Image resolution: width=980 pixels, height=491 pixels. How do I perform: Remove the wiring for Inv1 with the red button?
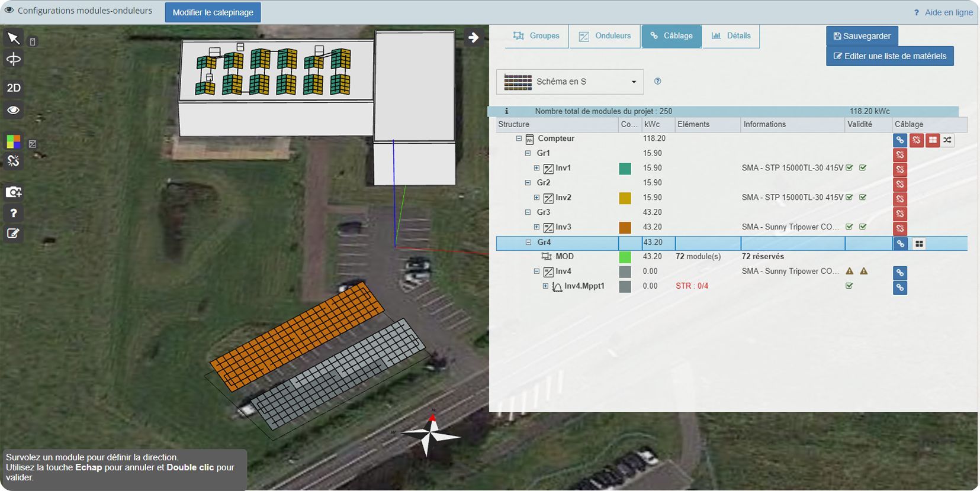(899, 170)
